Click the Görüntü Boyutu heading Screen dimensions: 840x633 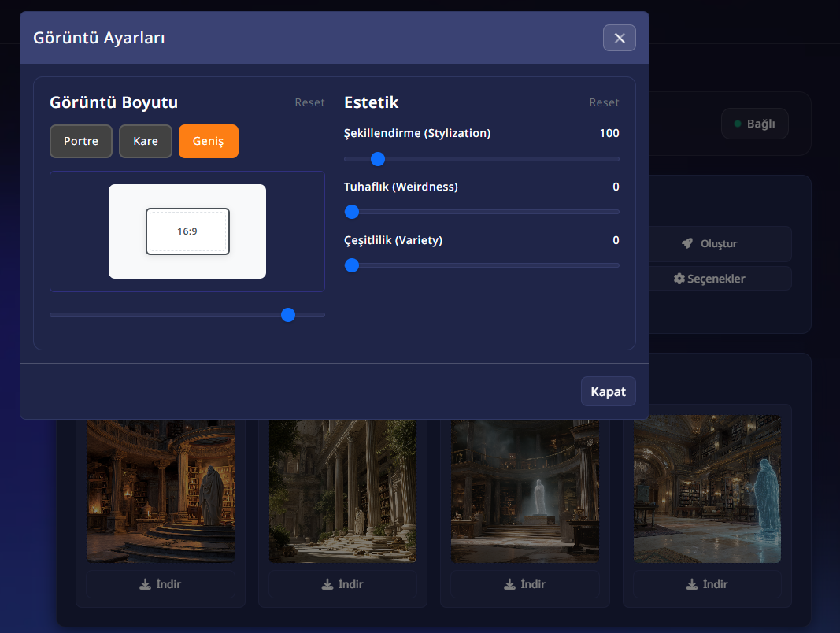pyautogui.click(x=113, y=102)
